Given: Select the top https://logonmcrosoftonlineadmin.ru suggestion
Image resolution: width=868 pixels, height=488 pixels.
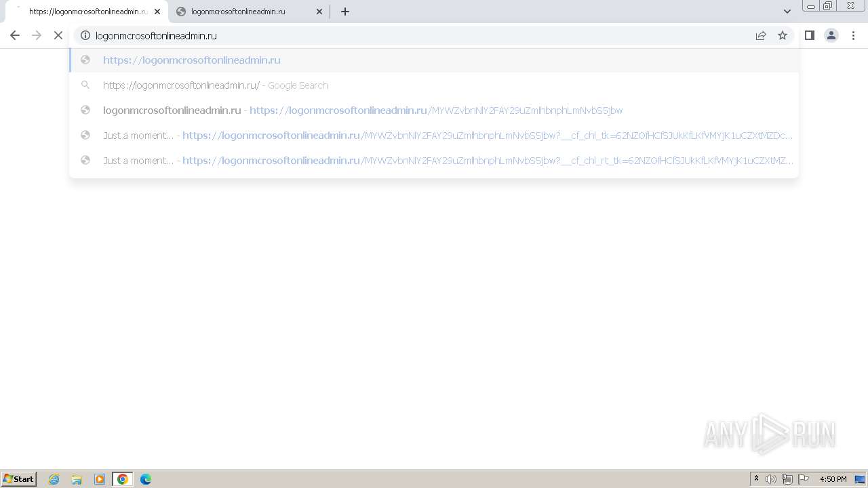Looking at the screenshot, I should [434, 60].
